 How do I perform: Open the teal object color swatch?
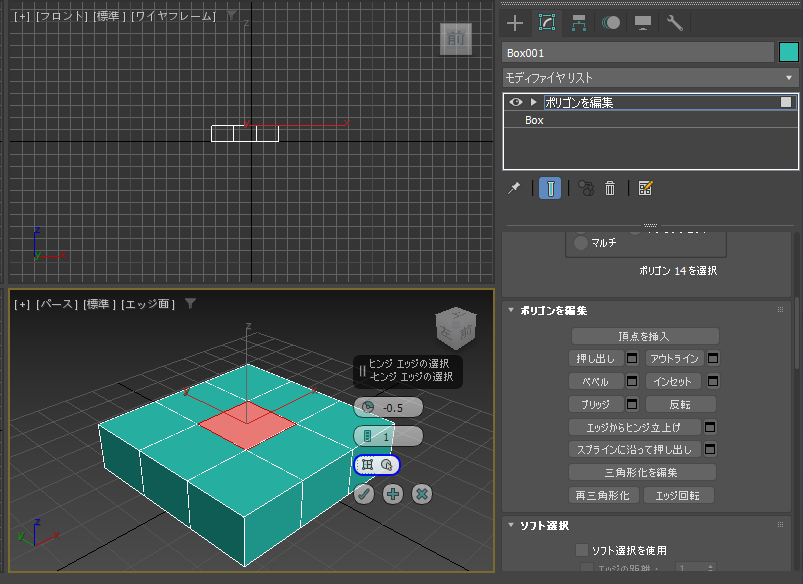click(x=789, y=53)
